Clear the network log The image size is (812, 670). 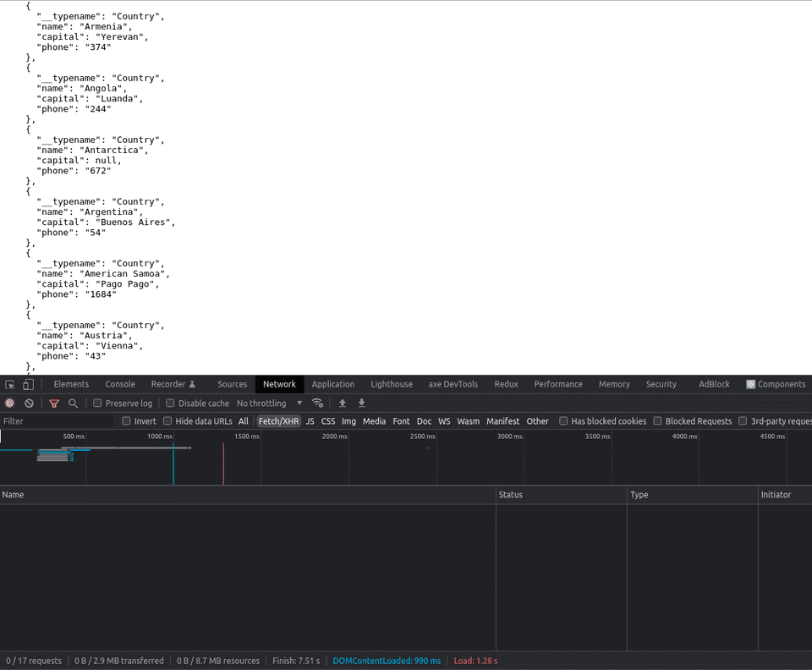pos(29,404)
